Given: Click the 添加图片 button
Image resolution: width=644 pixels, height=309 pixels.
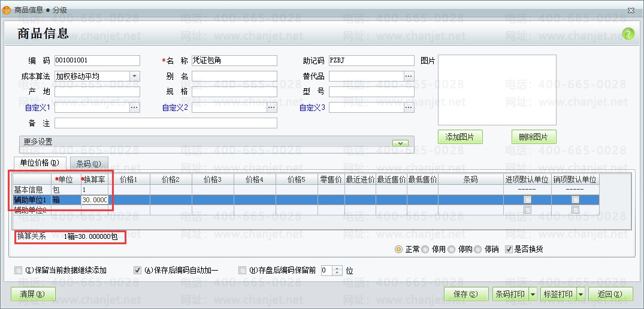Looking at the screenshot, I should [x=460, y=137].
